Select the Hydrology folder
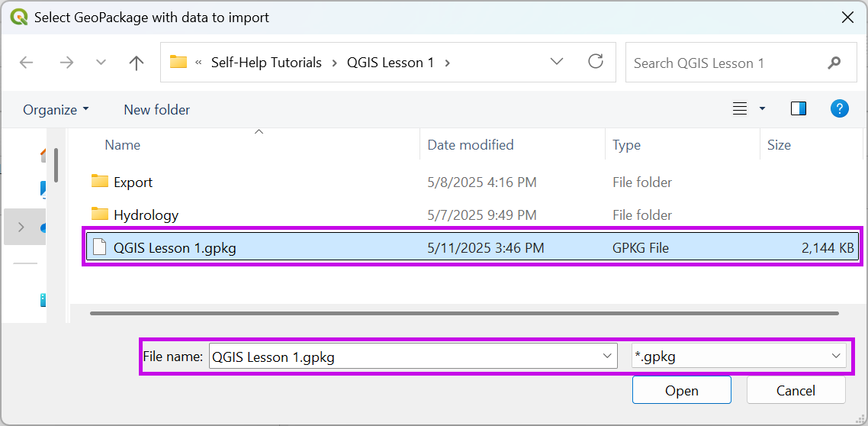 pyautogui.click(x=146, y=215)
